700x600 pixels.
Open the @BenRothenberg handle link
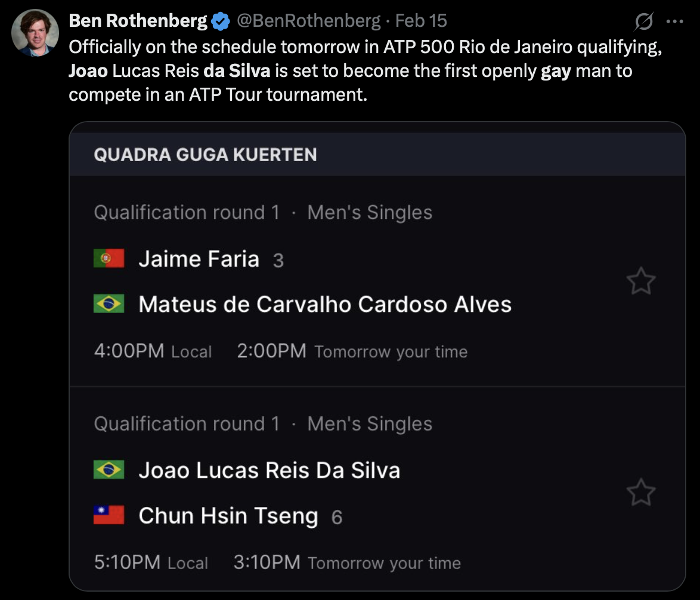click(x=308, y=21)
